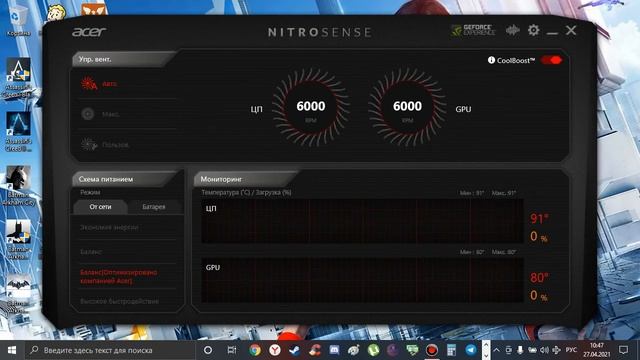
Task: Open uTorrent from the taskbar
Action: (373, 350)
